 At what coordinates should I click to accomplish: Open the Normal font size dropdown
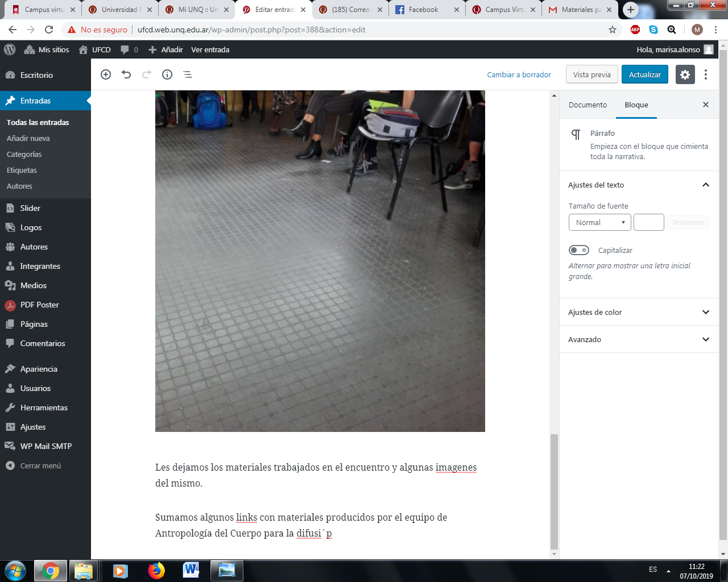click(599, 222)
